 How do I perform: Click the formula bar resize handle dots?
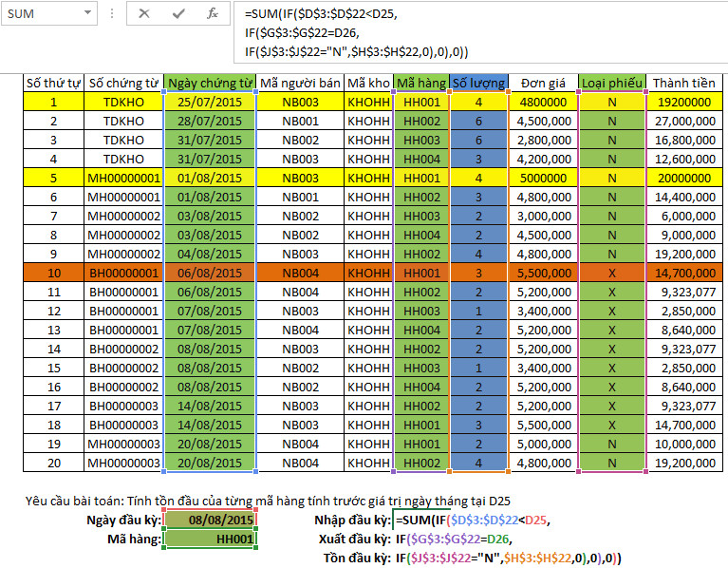112,14
